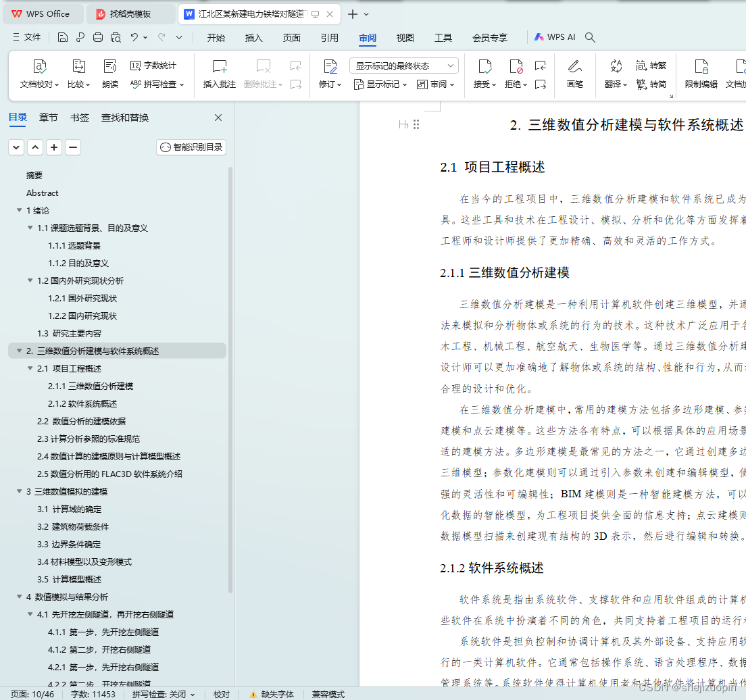
Task: Open the 朗读 read-aloud tool
Action: (109, 74)
